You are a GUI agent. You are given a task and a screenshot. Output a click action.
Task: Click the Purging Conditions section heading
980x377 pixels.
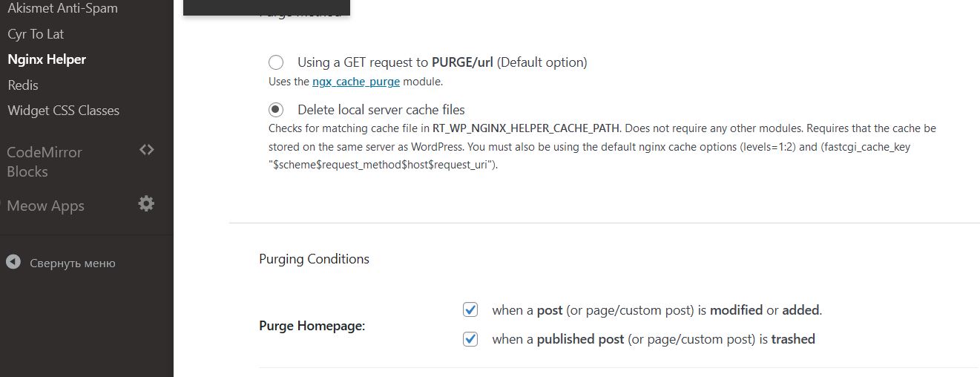pyautogui.click(x=314, y=259)
